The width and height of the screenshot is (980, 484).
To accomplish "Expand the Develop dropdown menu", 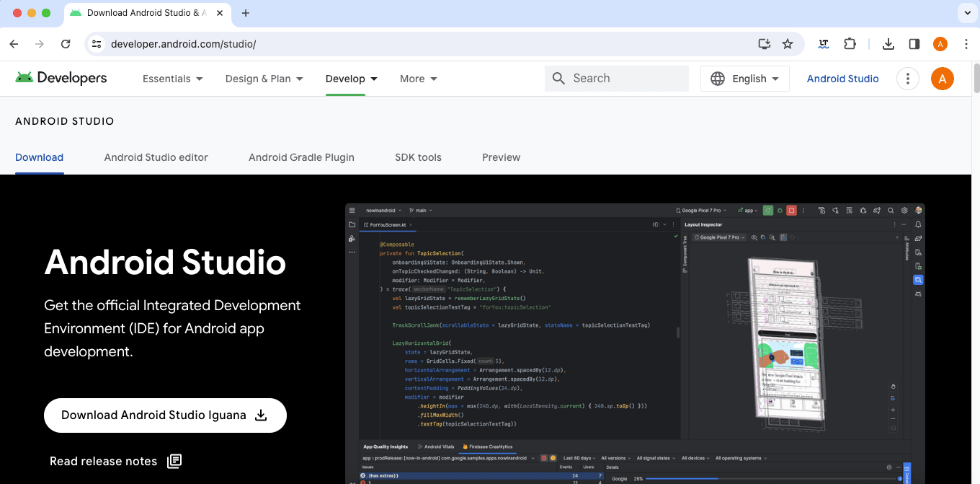I will (352, 78).
